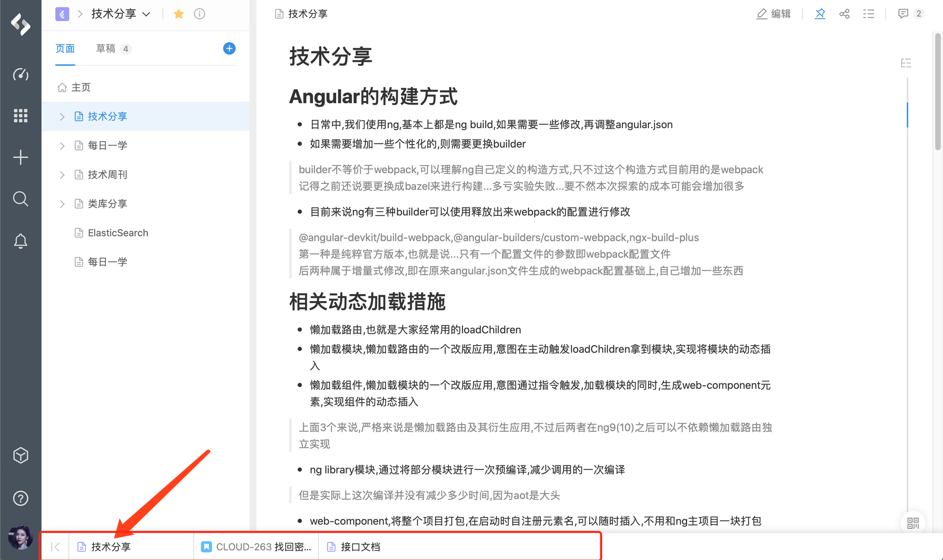
Task: Click the plus create icon in sidebar
Action: [21, 157]
